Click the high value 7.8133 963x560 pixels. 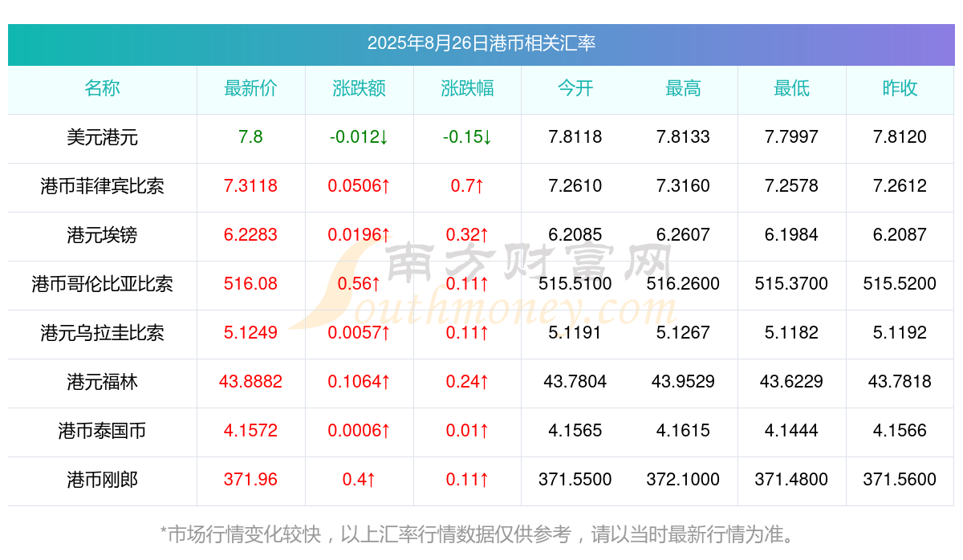(x=684, y=137)
